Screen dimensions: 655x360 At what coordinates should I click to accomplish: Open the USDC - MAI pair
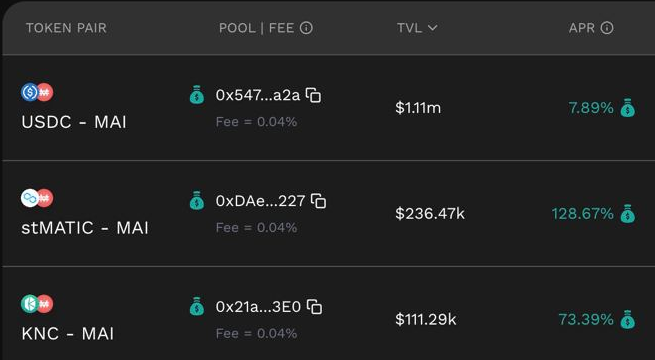coord(74,122)
